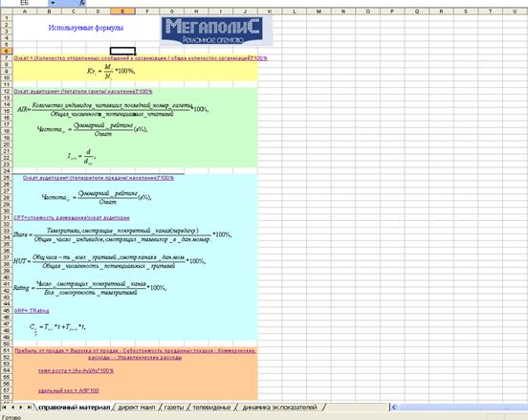This screenshot has width=528, height=420.
Task: Select column header M
Action: 319,11
